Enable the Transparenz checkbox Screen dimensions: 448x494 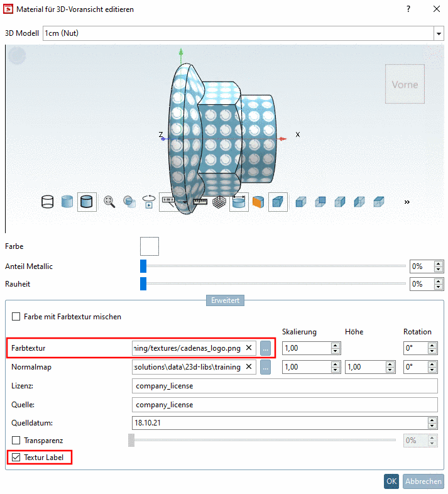pyautogui.click(x=16, y=440)
